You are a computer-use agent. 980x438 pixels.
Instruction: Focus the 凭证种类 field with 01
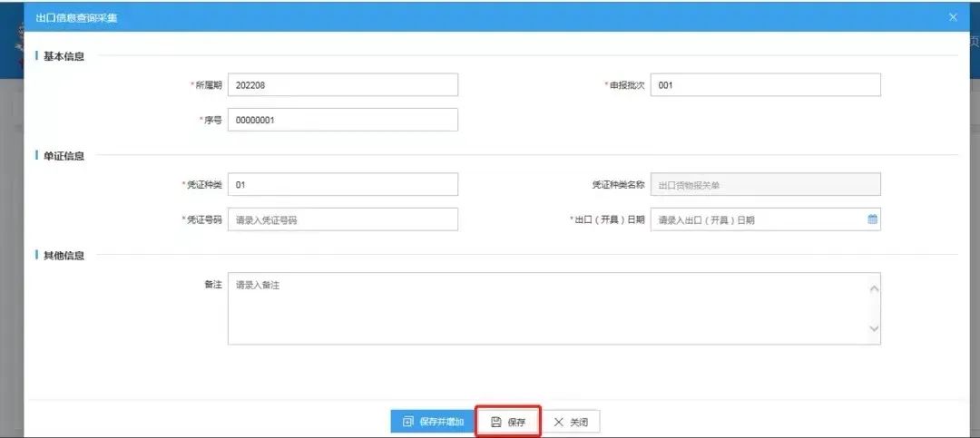[x=342, y=184]
